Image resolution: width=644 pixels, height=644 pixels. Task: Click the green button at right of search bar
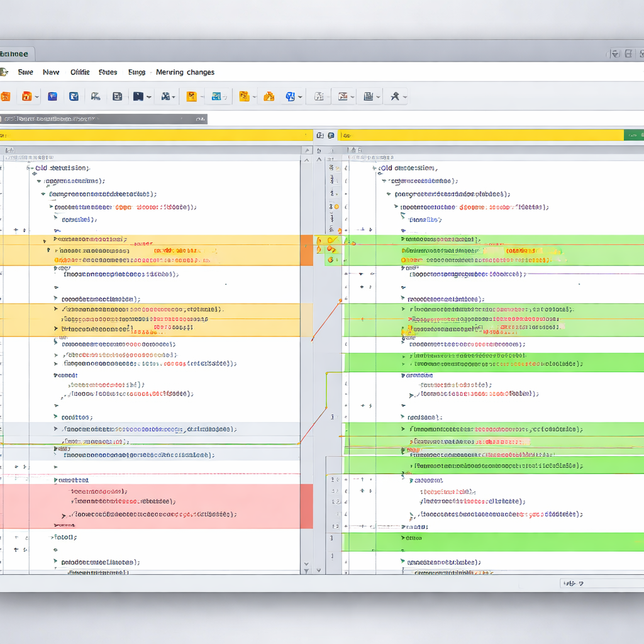[x=634, y=135]
